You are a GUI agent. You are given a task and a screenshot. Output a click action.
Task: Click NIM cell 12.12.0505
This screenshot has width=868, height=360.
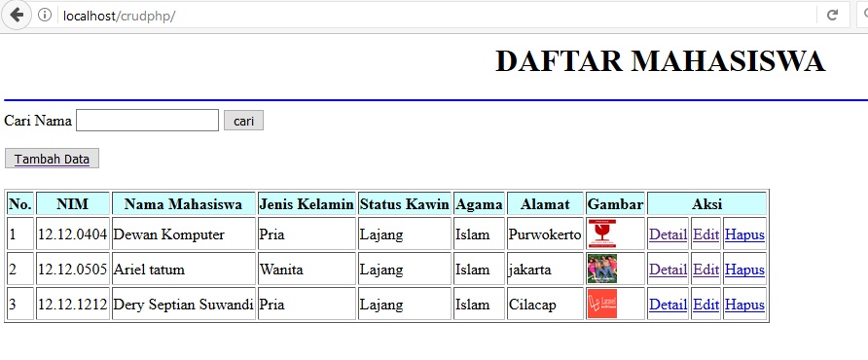coord(73,270)
